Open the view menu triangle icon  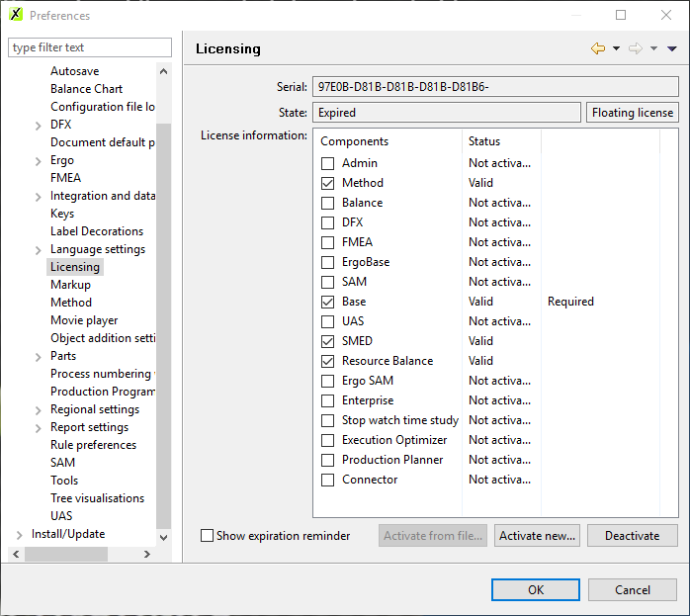point(672,48)
